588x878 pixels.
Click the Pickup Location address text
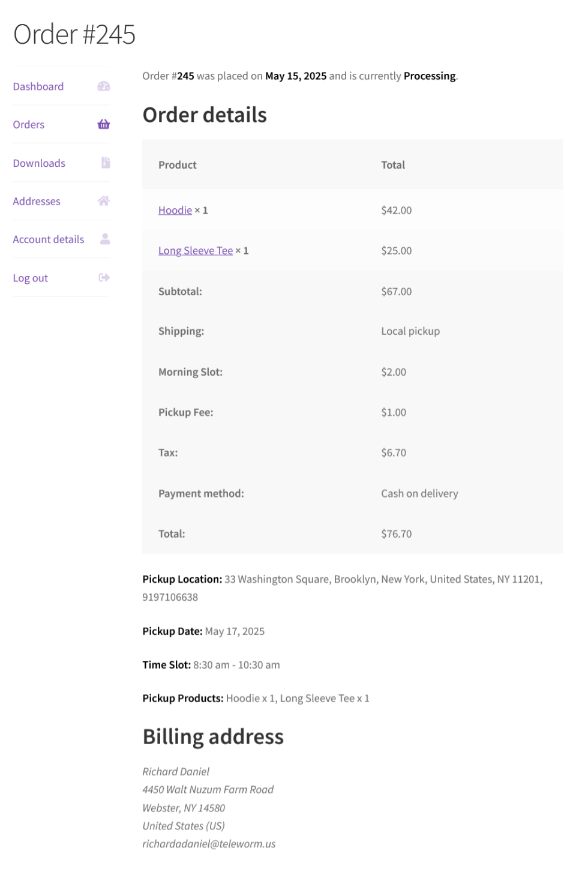(x=383, y=580)
